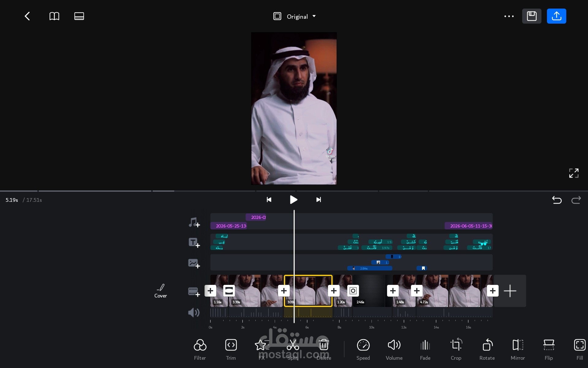Image resolution: width=588 pixels, height=368 pixels.
Task: Open the FX effects tool
Action: pos(261,350)
